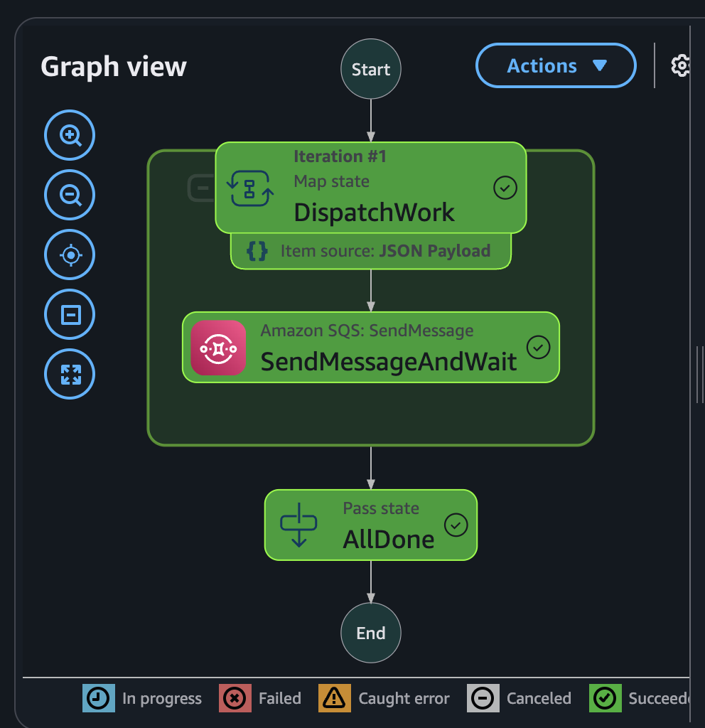Click the Succeeded legend icon
This screenshot has width=705, height=728.
coord(606,698)
